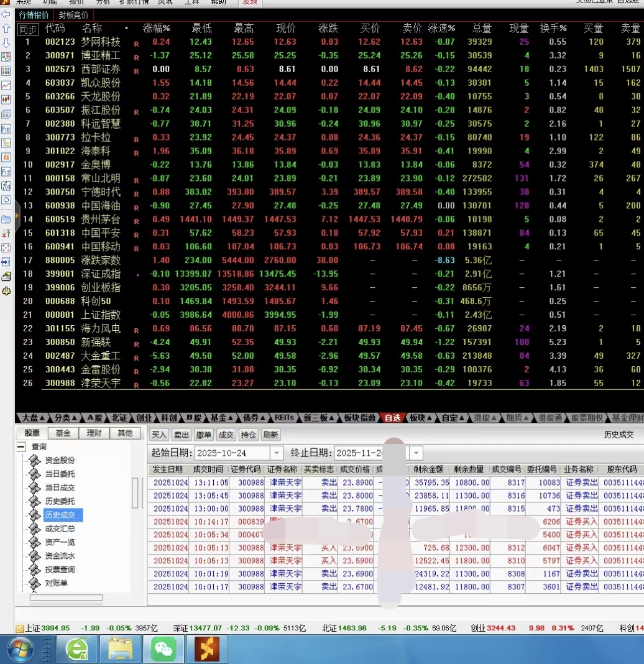Click the down arrow icon in left sidebar
This screenshot has width=644, height=664.
click(x=6, y=43)
